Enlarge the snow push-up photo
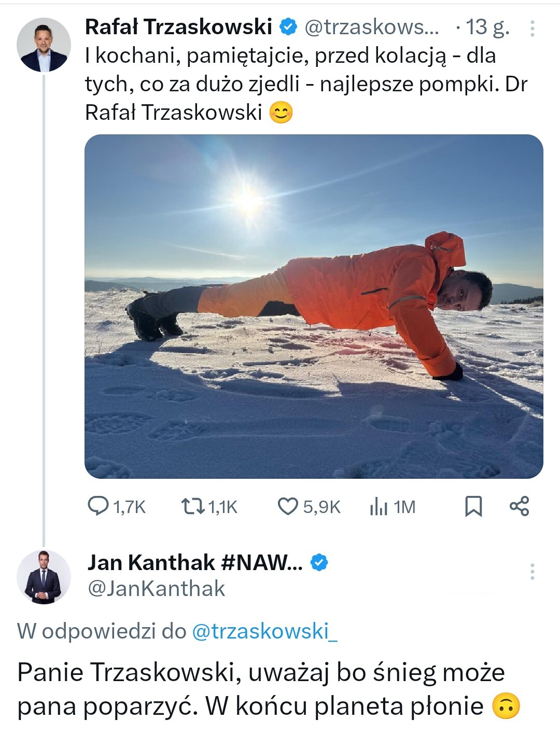Image resolution: width=560 pixels, height=734 pixels. [x=314, y=306]
